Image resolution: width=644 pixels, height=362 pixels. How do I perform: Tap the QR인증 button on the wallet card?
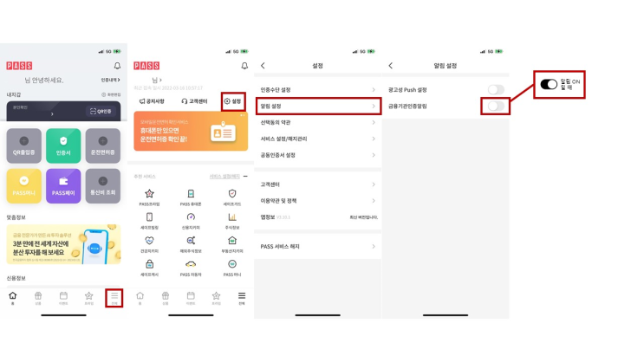click(101, 111)
